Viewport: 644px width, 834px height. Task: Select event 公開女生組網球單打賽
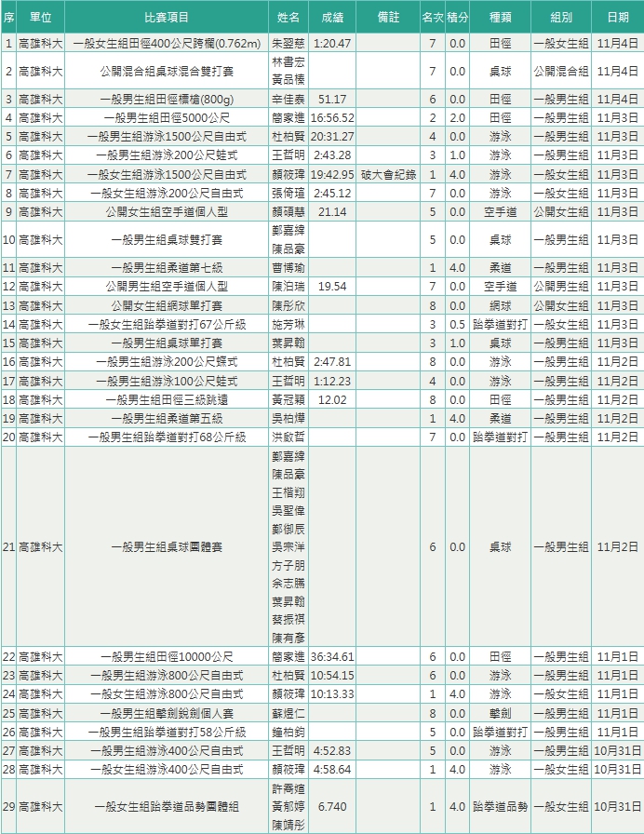(167, 306)
